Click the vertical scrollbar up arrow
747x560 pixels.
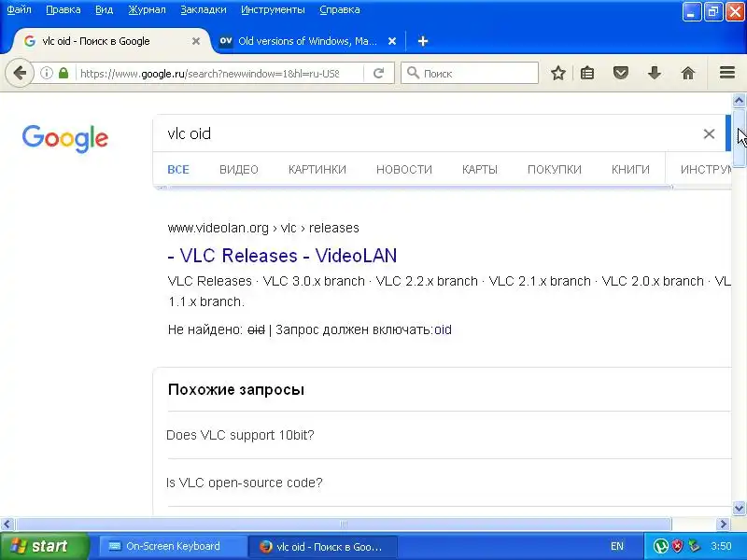pyautogui.click(x=739, y=101)
